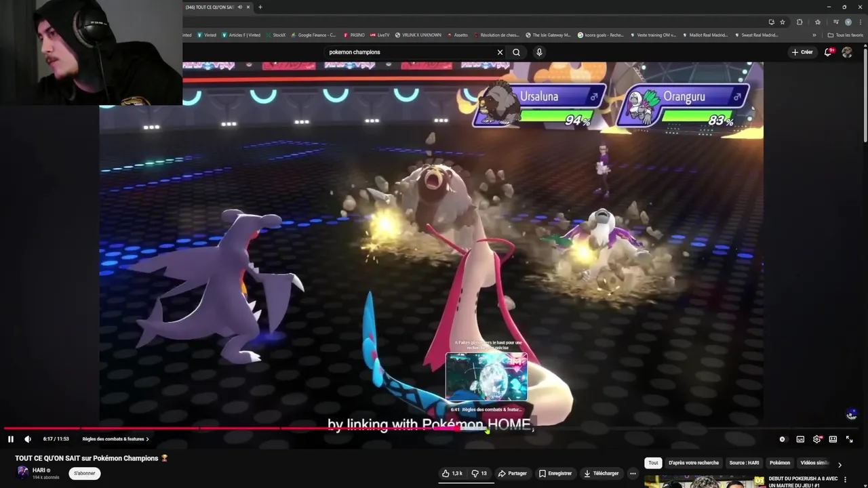Image resolution: width=868 pixels, height=488 pixels.
Task: Open the StockX bookmark
Action: click(276, 35)
